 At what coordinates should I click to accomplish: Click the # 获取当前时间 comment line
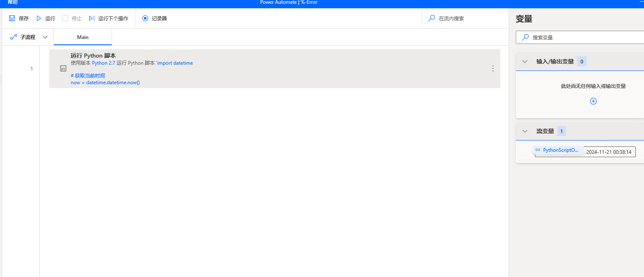[x=88, y=76]
